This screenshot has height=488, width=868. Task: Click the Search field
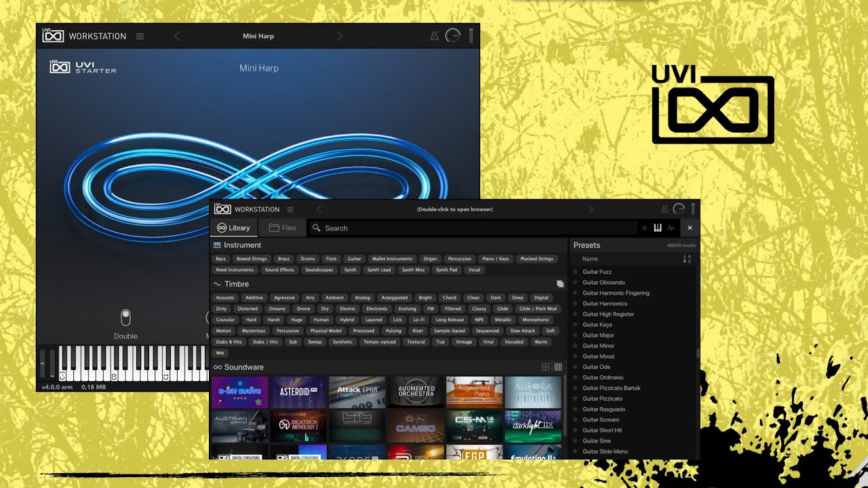473,228
